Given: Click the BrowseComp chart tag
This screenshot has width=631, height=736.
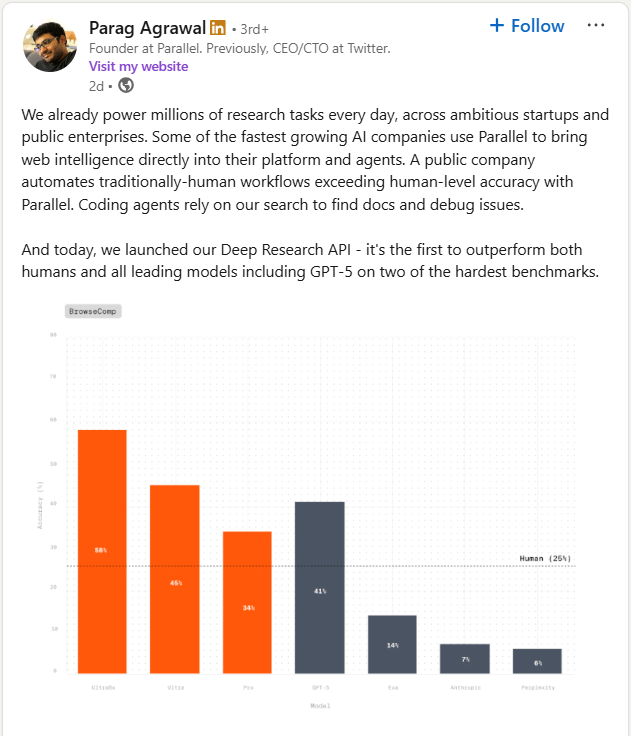Looking at the screenshot, I should click(x=93, y=311).
